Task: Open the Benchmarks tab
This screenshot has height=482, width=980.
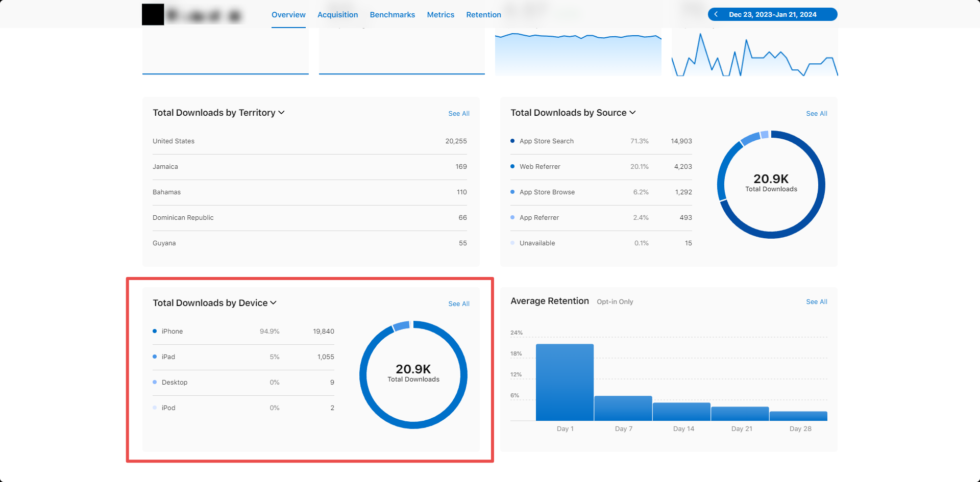Action: (x=392, y=15)
